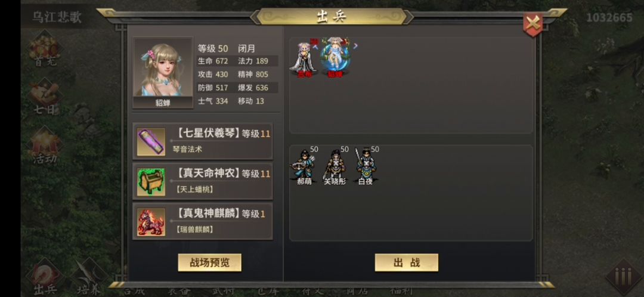Click the 战场预览 button
Image resolution: width=644 pixels, height=297 pixels.
(209, 262)
